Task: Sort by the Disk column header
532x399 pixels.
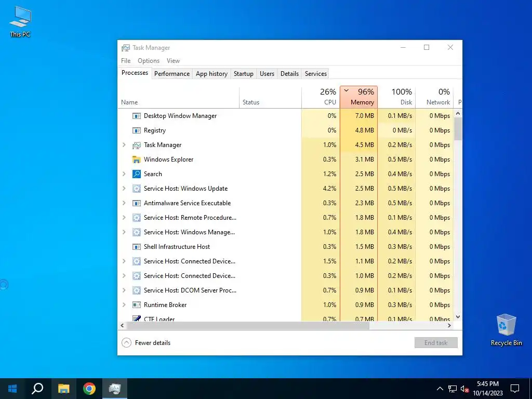Action: click(x=396, y=97)
